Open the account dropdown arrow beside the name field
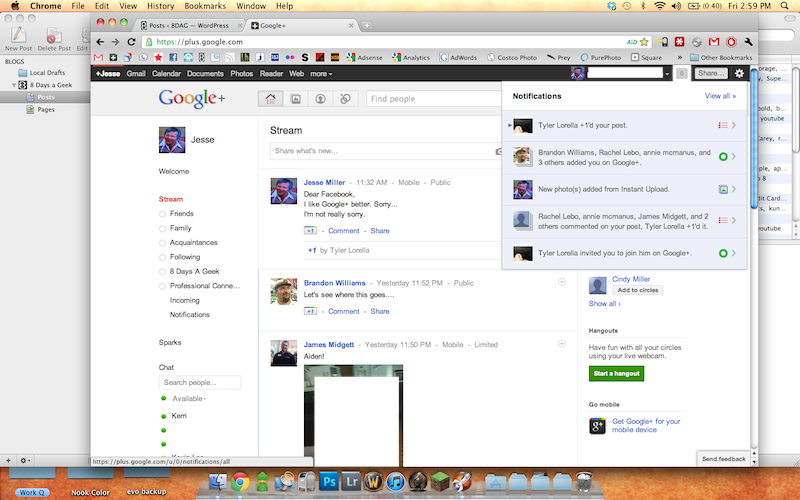800x500 pixels. tap(667, 73)
